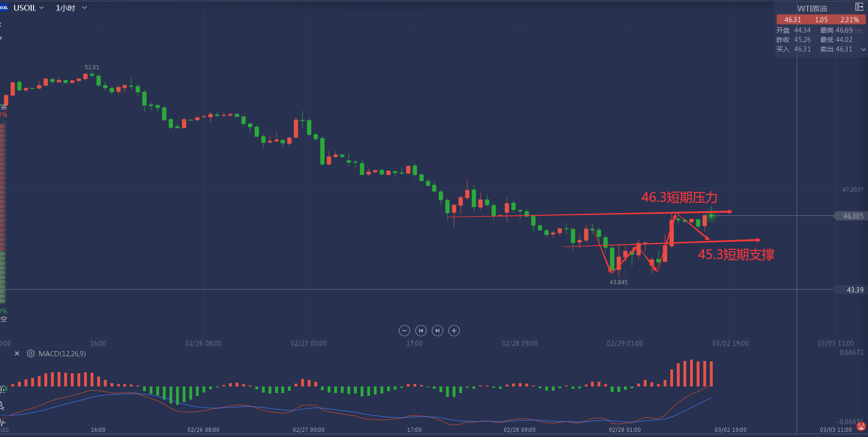
Task: Click the 02/28 09:00 main time axis label
Action: [x=520, y=343]
